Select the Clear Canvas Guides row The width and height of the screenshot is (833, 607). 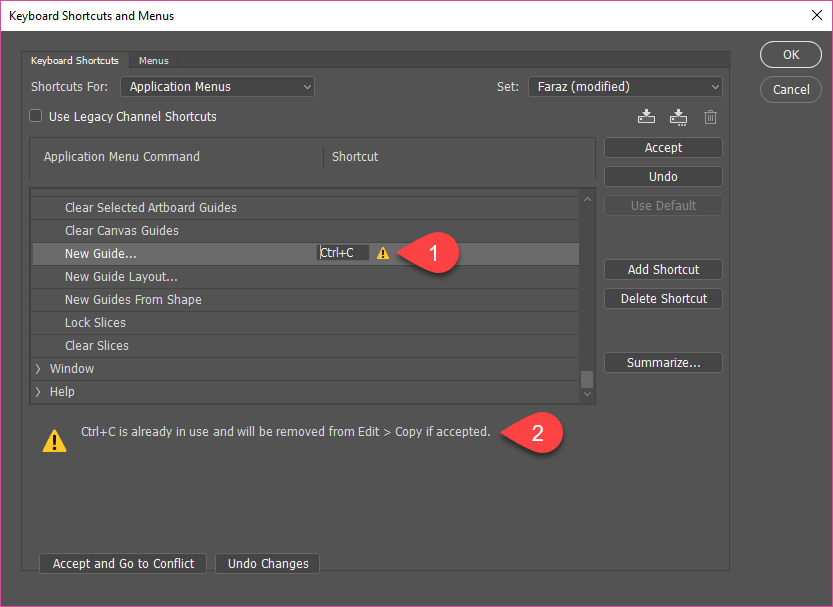click(x=305, y=230)
